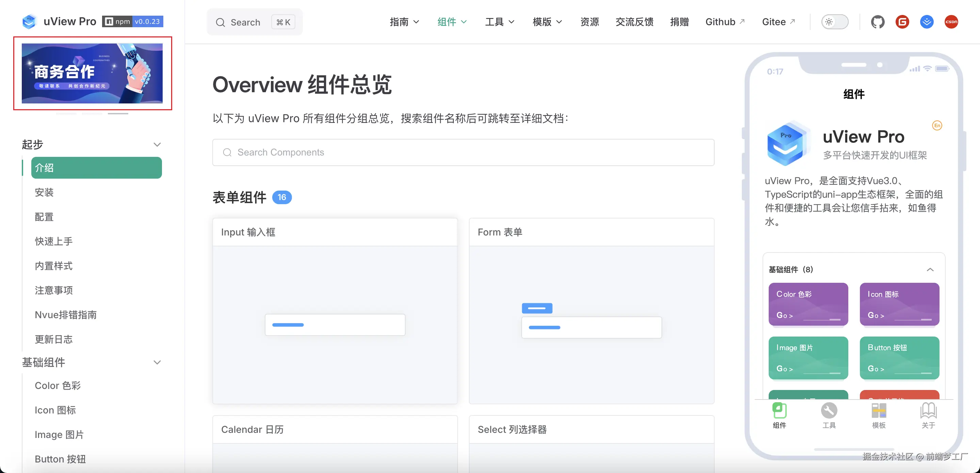Click the 资源 navigation item

point(589,22)
